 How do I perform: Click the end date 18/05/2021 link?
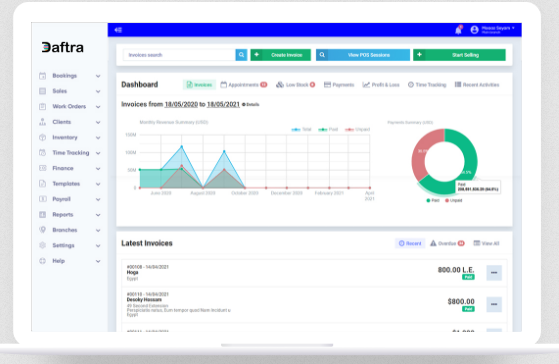tap(223, 104)
